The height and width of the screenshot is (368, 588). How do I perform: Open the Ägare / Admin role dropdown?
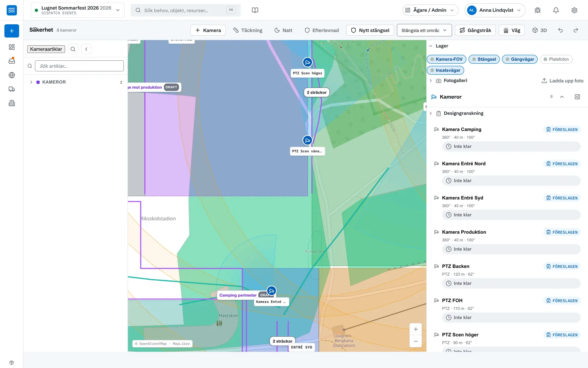point(430,10)
